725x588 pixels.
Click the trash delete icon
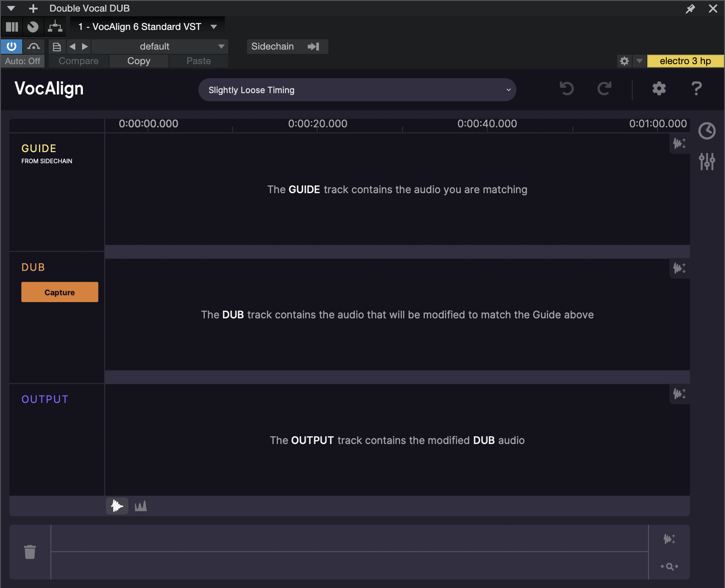coord(30,552)
